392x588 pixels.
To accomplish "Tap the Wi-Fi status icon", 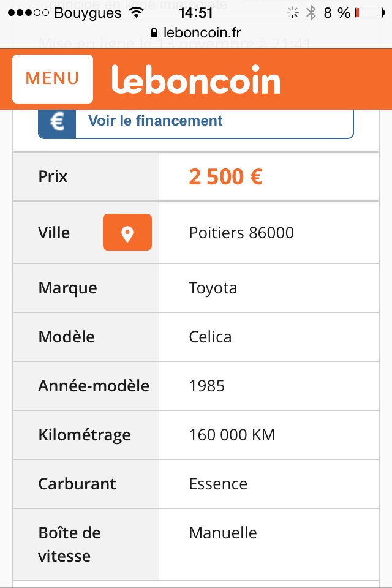I will (x=137, y=12).
